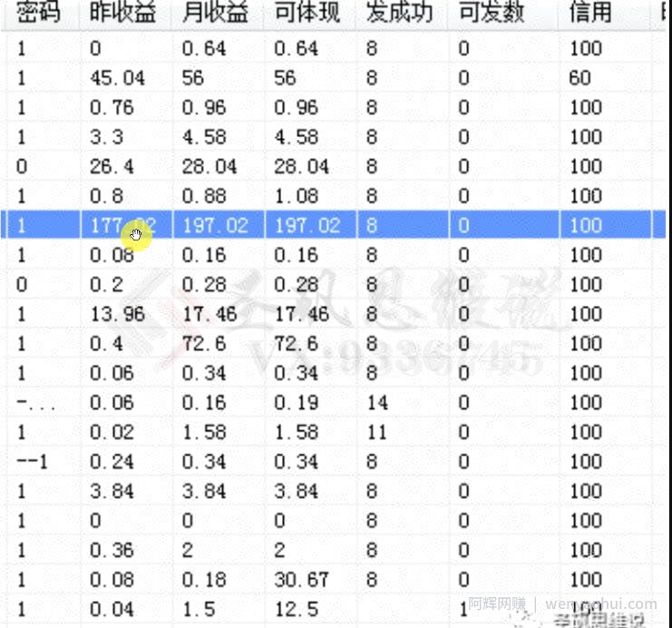Image resolution: width=672 pixels, height=628 pixels.
Task: Select 17.46 in the 月收益 column
Action: coord(209,314)
